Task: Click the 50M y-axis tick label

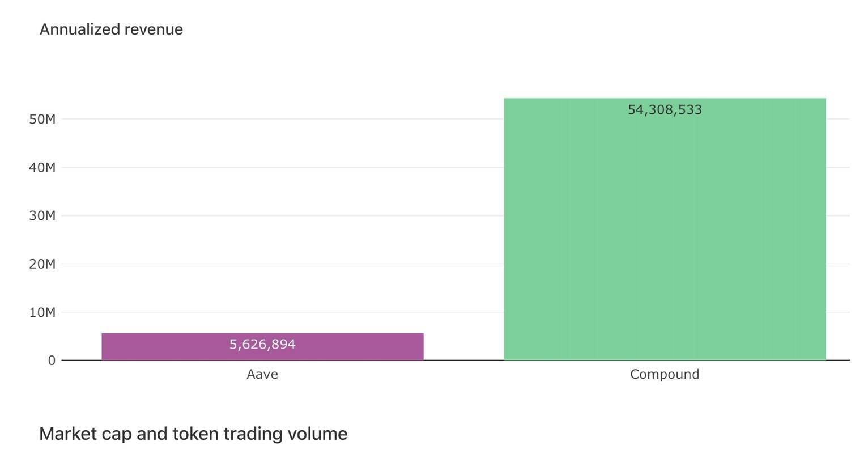Action: click(x=42, y=119)
